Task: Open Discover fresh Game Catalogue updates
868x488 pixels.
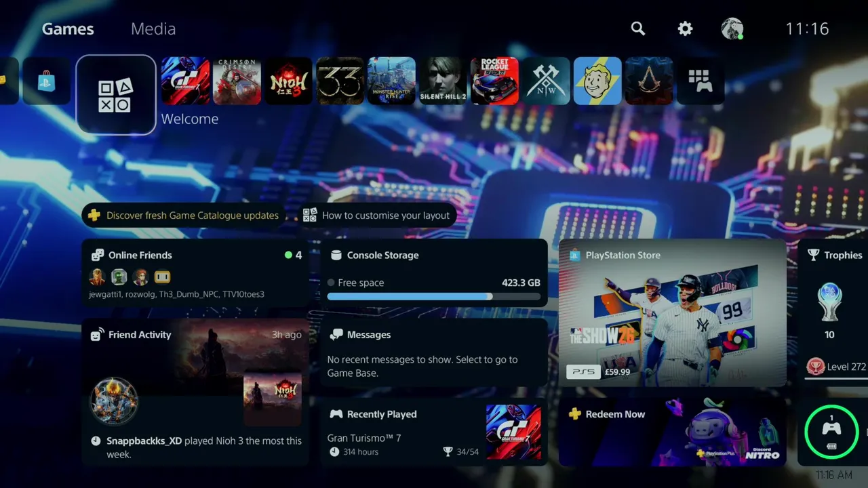Action: coord(184,216)
